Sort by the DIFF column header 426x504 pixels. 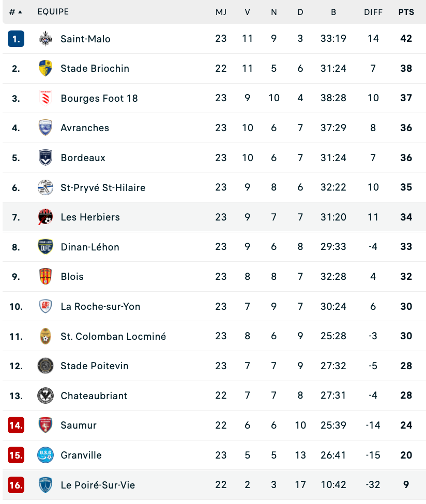coord(373,12)
